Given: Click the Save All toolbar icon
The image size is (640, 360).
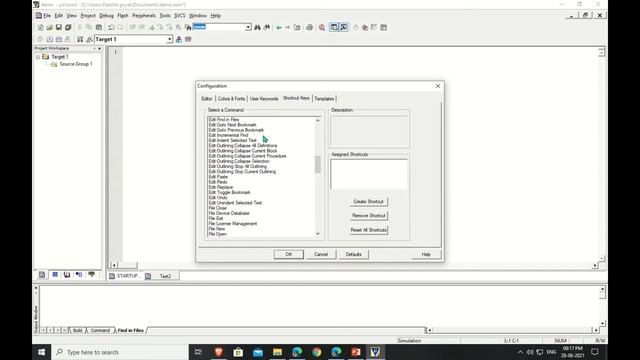Looking at the screenshot, I should [x=68, y=27].
